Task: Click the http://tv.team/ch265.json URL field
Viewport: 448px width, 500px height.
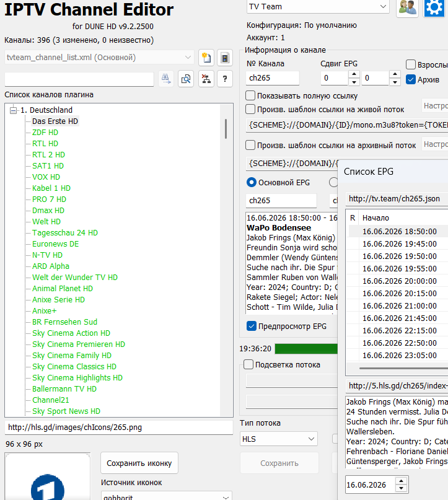Action: [x=397, y=199]
